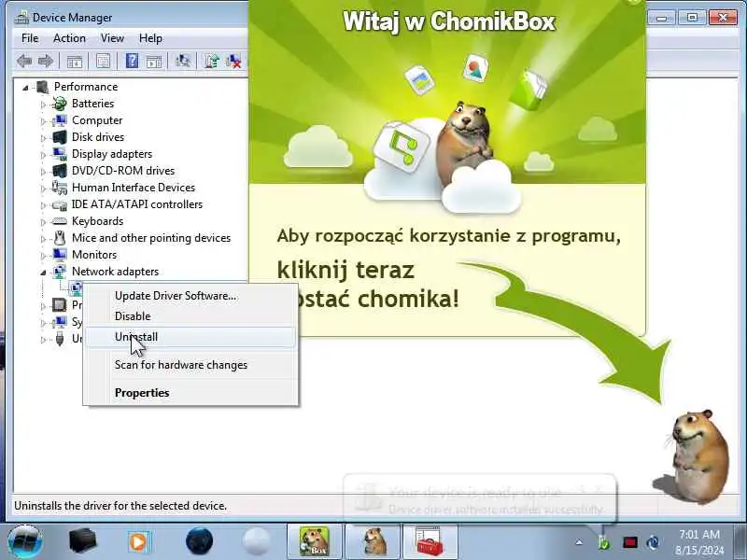Open the Properties sheet toolbar icon
The width and height of the screenshot is (747, 560).
103,61
